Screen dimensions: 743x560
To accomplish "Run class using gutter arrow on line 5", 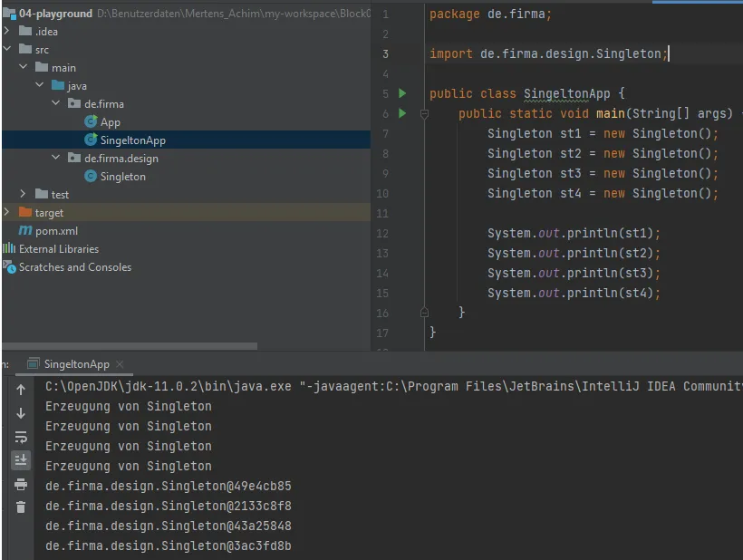I will (x=402, y=93).
